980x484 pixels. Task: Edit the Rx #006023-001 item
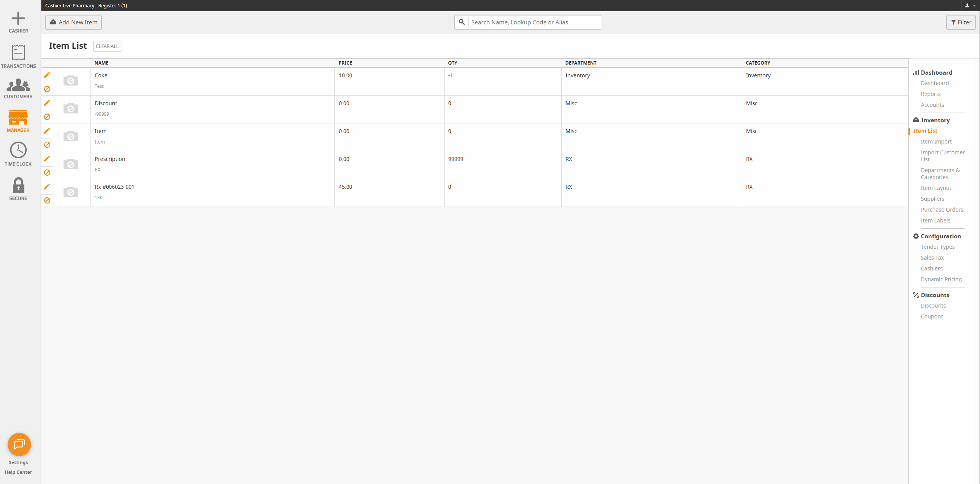(x=47, y=186)
